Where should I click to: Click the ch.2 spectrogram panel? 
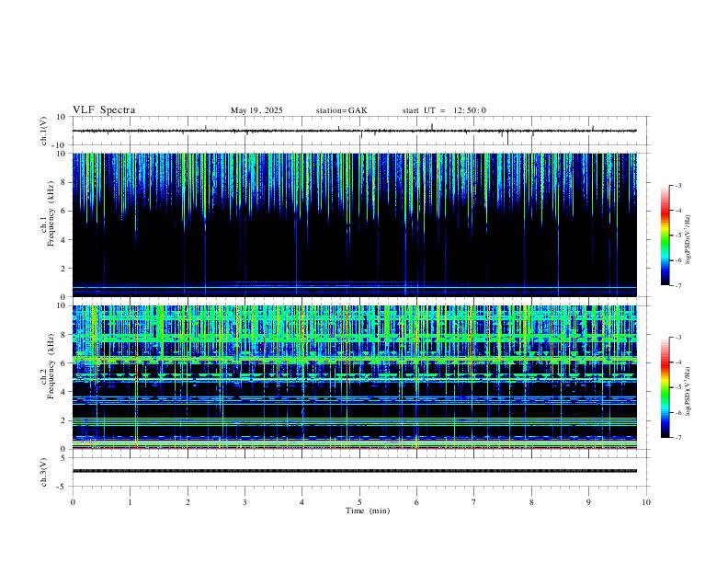355,377
